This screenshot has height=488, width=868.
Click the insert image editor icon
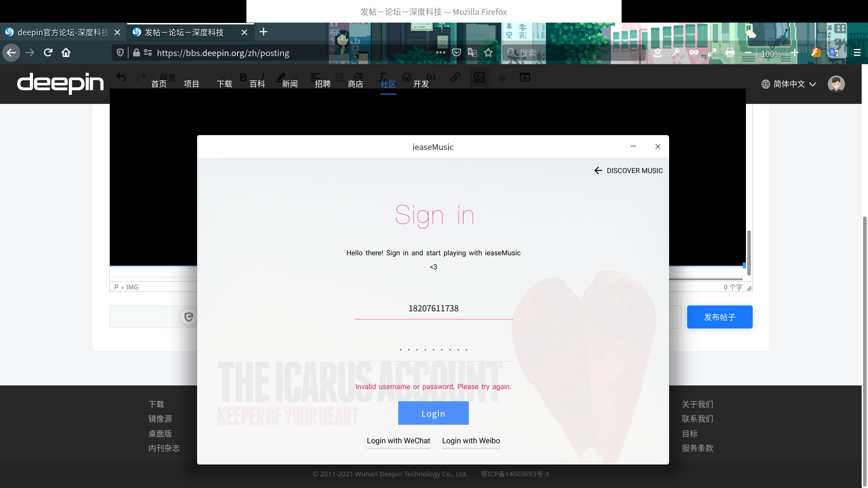(479, 77)
